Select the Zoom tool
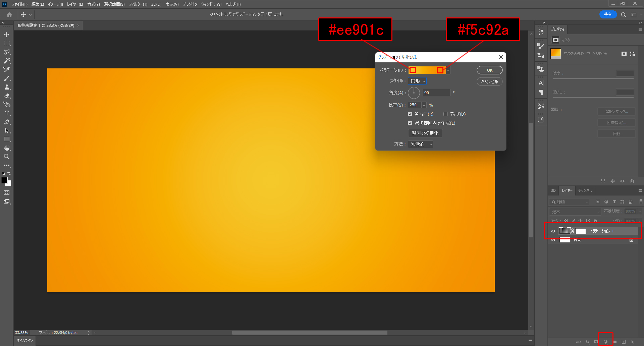The width and height of the screenshot is (644, 346). tap(7, 157)
